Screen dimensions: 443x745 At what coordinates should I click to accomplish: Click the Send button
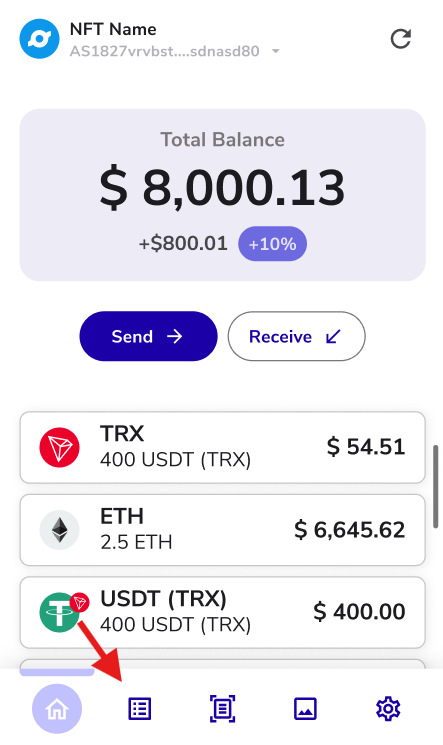tap(148, 336)
